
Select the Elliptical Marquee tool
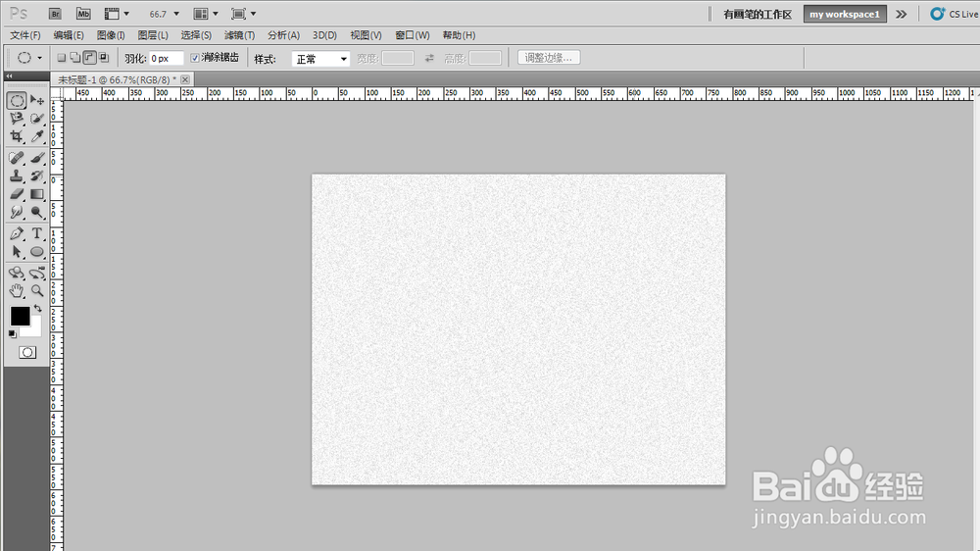17,100
